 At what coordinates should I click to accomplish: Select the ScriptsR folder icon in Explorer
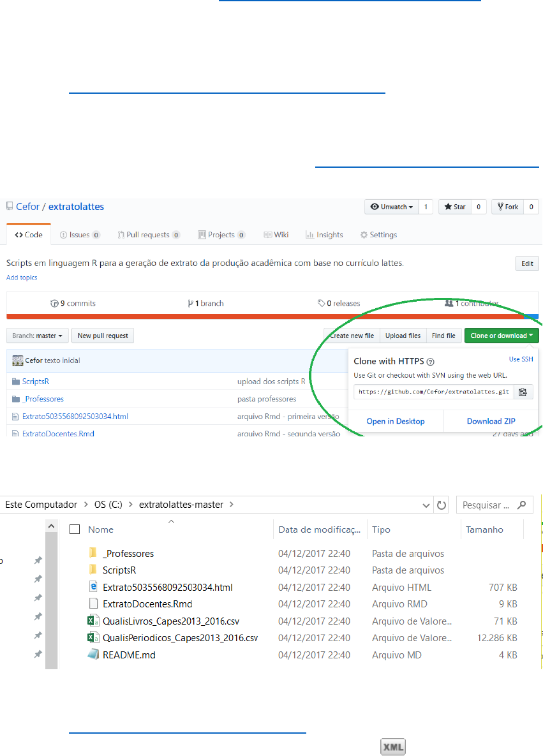(x=93, y=570)
